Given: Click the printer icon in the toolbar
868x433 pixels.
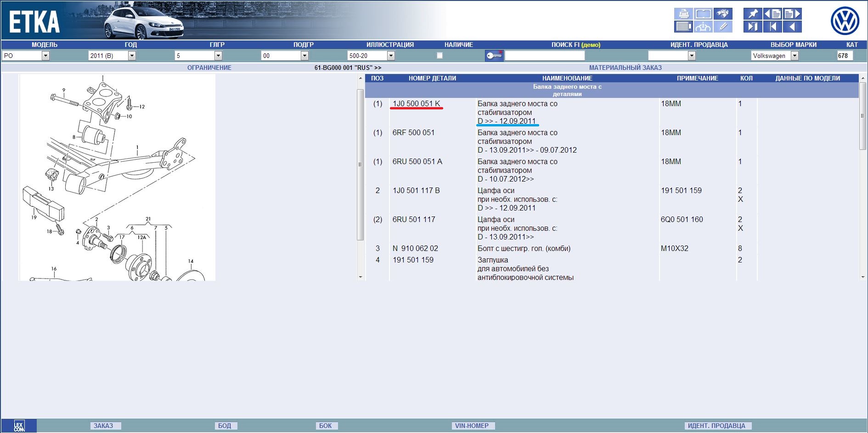Looking at the screenshot, I should 683,14.
